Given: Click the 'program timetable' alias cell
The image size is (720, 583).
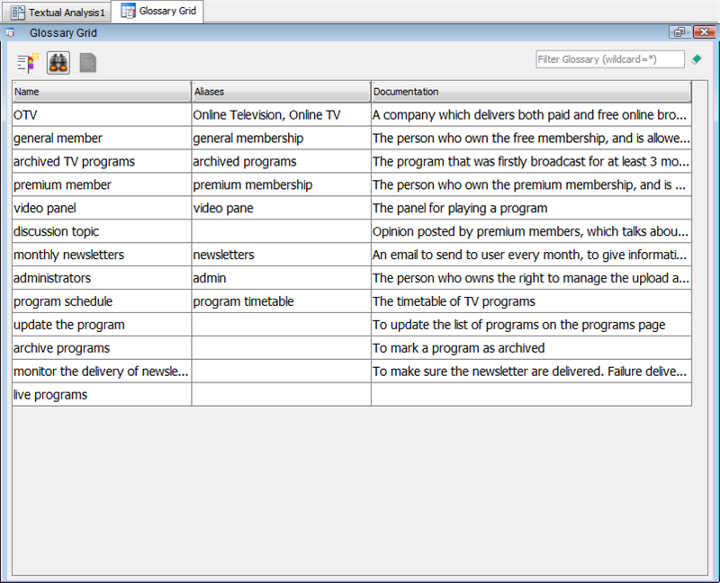Looking at the screenshot, I should pyautogui.click(x=281, y=302).
